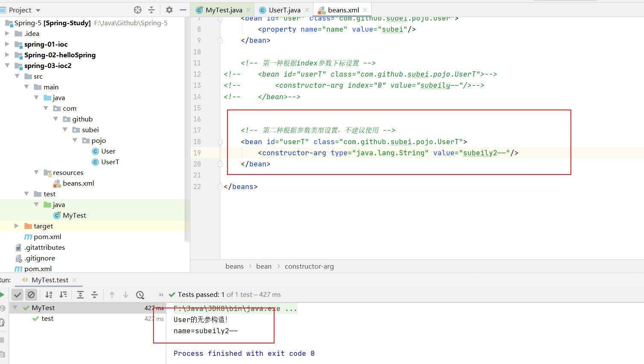The height and width of the screenshot is (364, 644).
Task: Sort test results alphabetically
Action: [49, 295]
